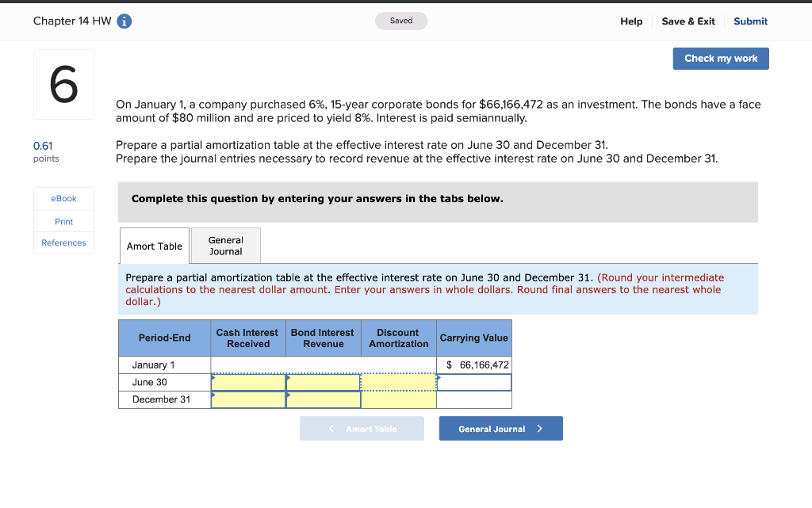Select the Cash Interest Received cell for June 30
The height and width of the screenshot is (508, 812).
pos(247,382)
